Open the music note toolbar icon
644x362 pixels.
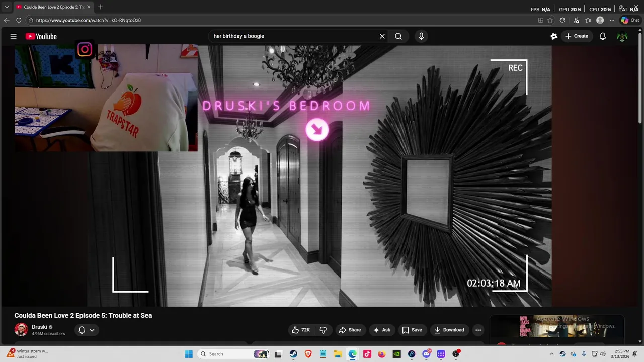click(575, 20)
